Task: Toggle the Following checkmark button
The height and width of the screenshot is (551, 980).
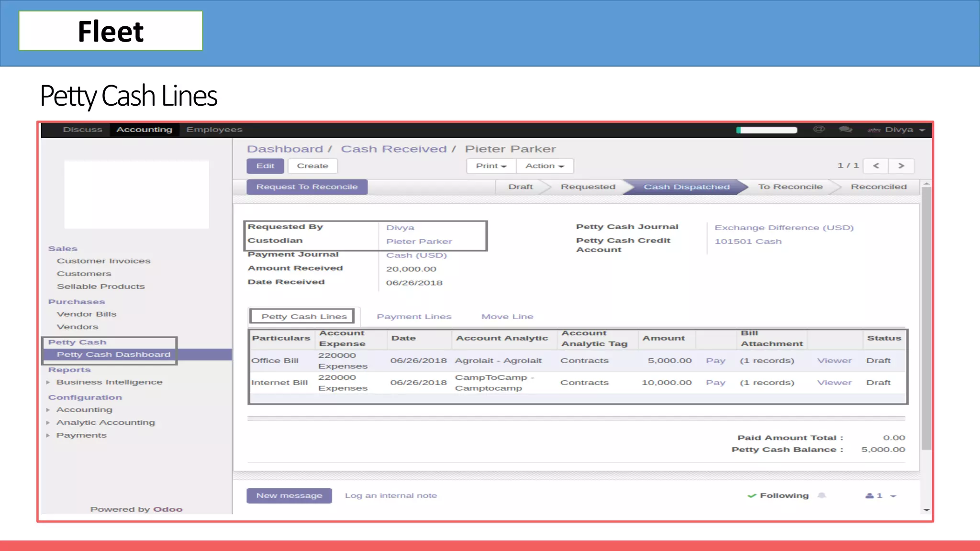Action: click(778, 496)
